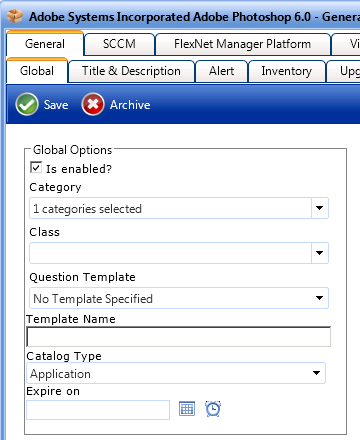Switch to the SCCM tab
This screenshot has height=440, width=360.
119,44
